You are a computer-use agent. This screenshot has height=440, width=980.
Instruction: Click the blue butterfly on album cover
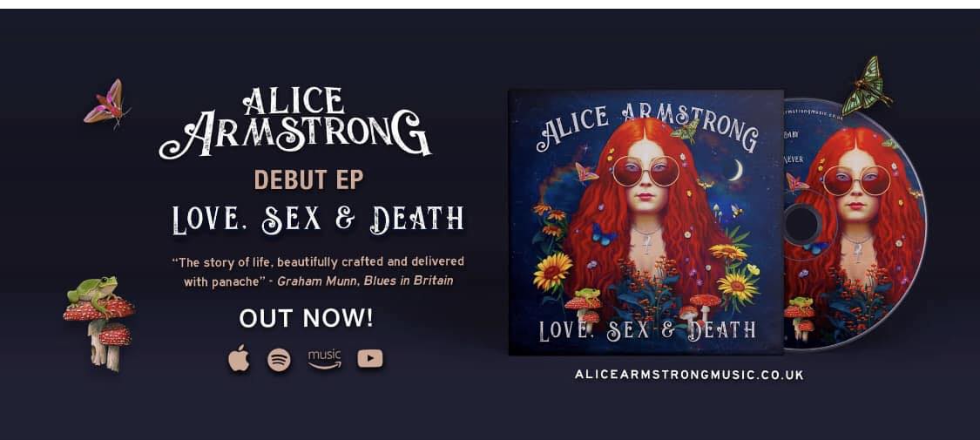point(603,234)
